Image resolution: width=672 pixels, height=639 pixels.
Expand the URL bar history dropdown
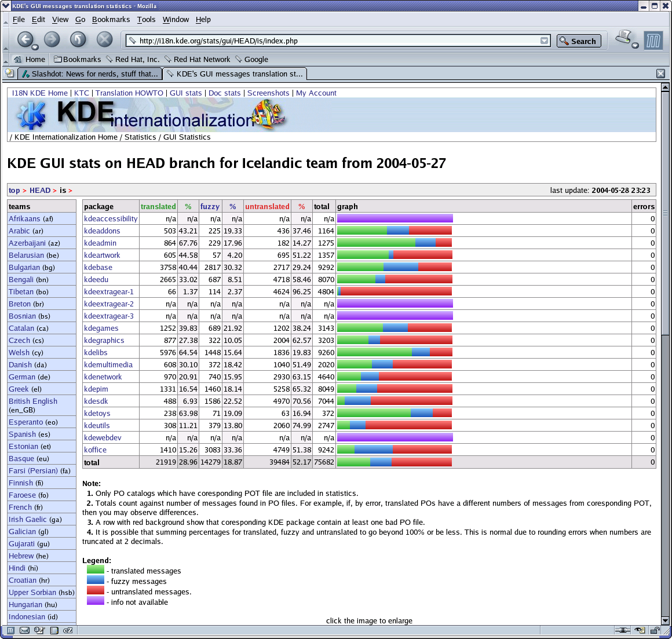click(544, 41)
